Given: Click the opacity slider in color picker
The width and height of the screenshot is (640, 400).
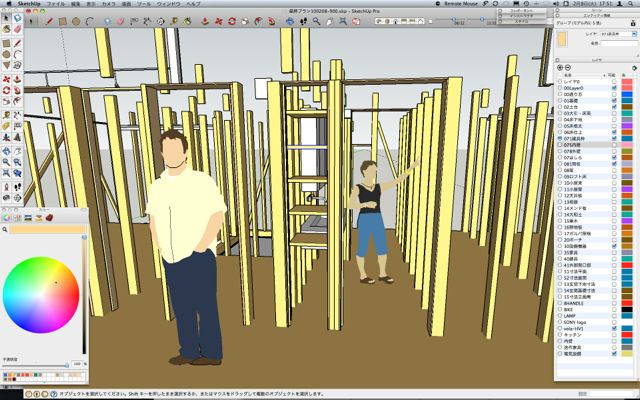Looking at the screenshot, I should tap(35, 364).
